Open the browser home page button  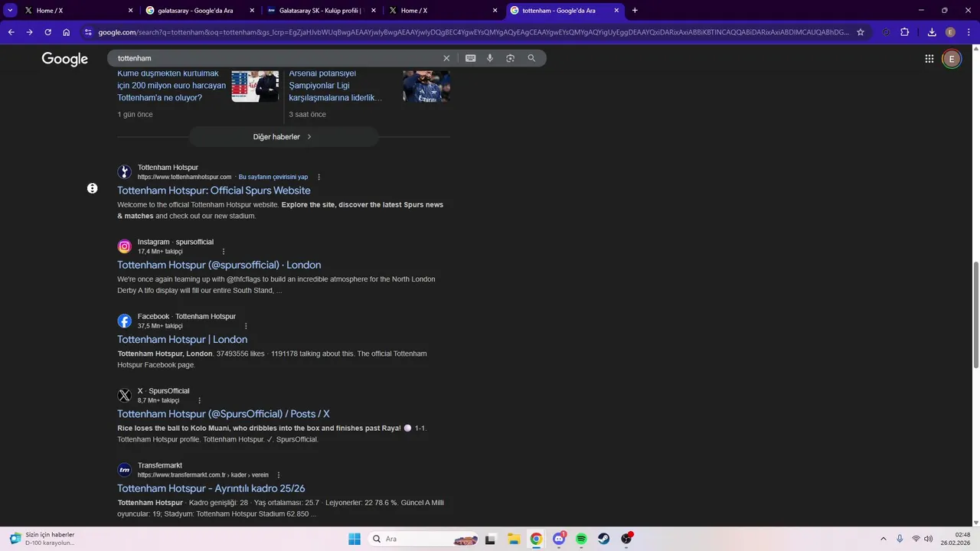[67, 32]
